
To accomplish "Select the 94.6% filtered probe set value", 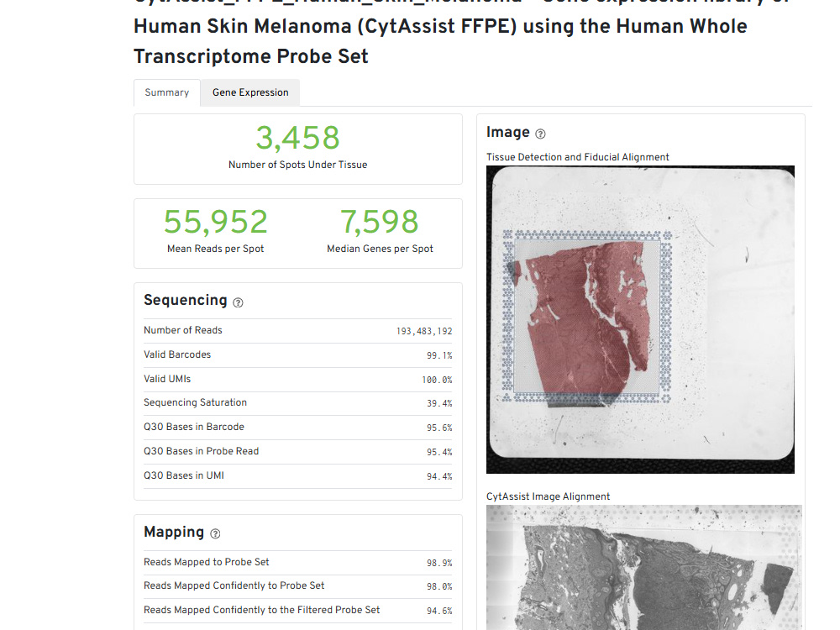I will [439, 611].
